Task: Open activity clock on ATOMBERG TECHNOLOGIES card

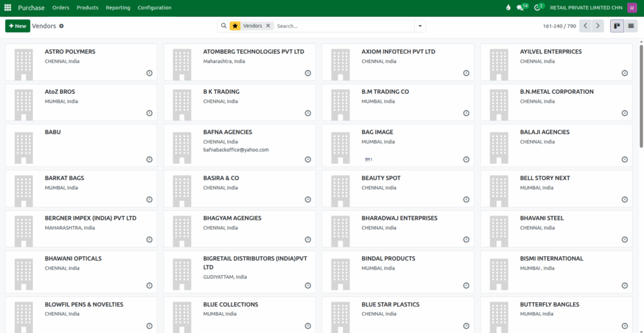Action: [308, 73]
